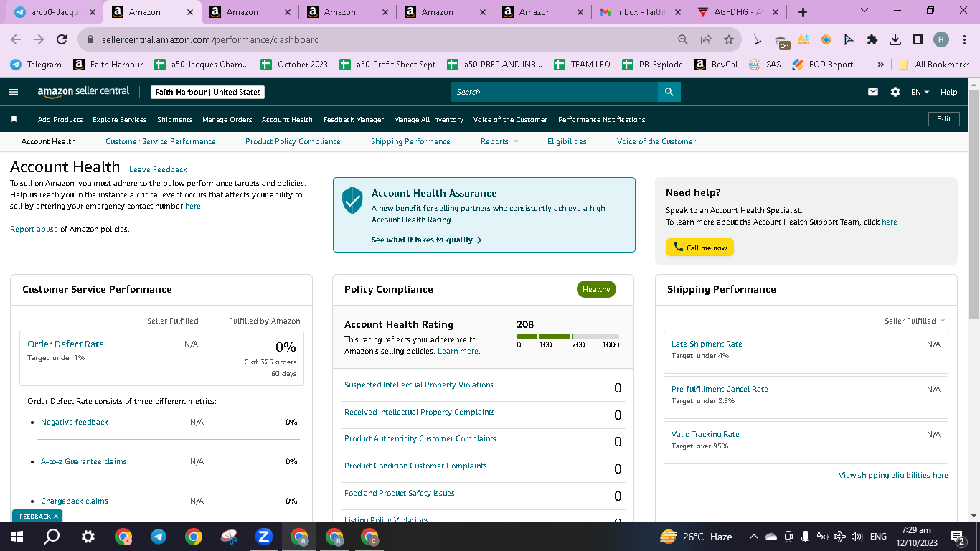The width and height of the screenshot is (980, 551).
Task: Click the zoom magnifier icon in address bar
Action: pyautogui.click(x=683, y=39)
